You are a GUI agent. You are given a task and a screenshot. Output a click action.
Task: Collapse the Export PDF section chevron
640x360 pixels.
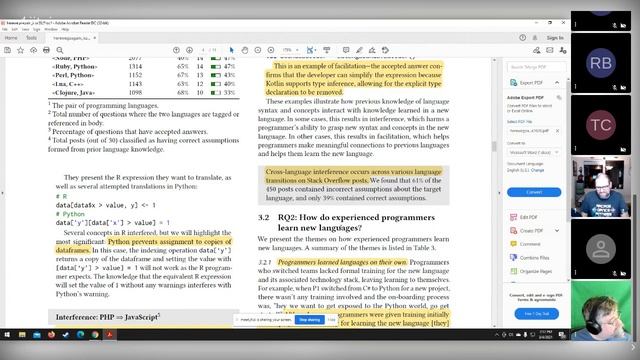pos(557,82)
